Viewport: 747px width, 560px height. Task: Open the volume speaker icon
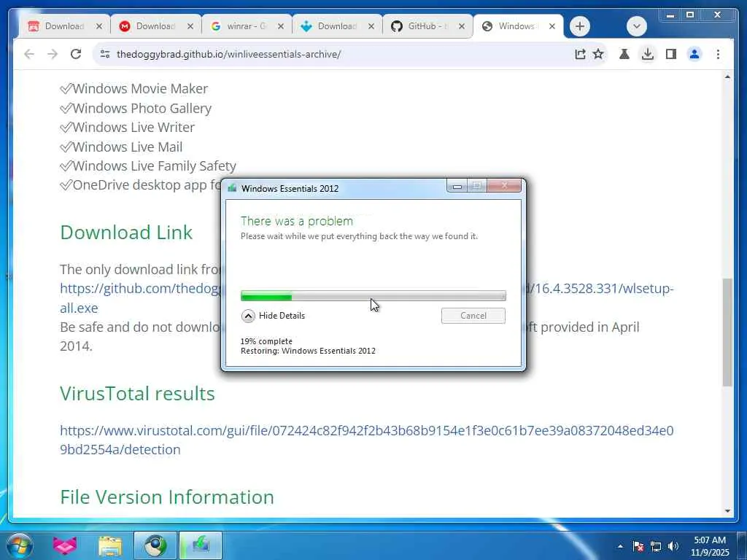pos(673,547)
